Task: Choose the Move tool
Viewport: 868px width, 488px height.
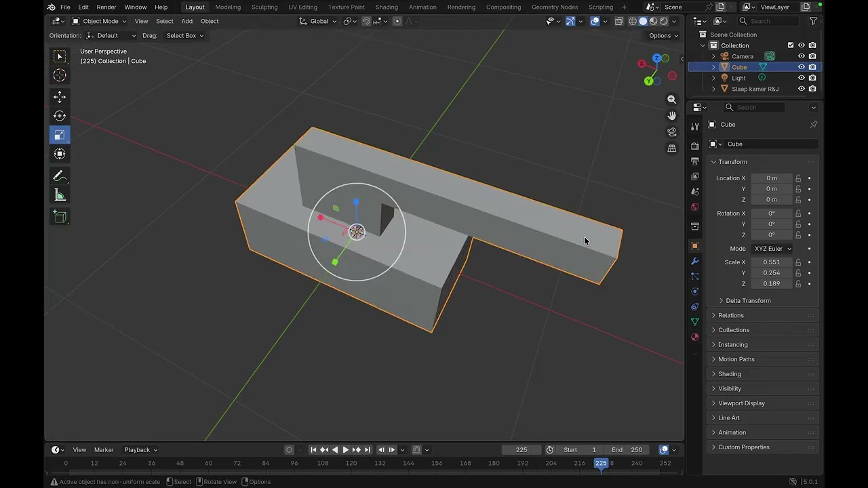Action: [x=60, y=97]
